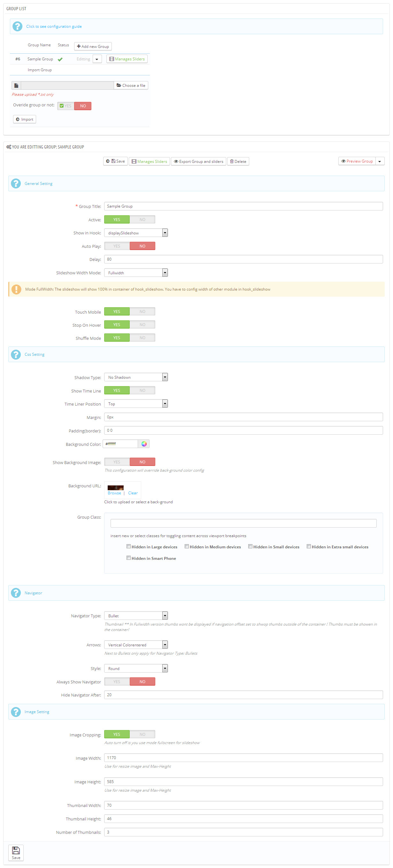Screen dimensions: 393x868
Task: Click the Css Setting help icon
Action: (16, 354)
